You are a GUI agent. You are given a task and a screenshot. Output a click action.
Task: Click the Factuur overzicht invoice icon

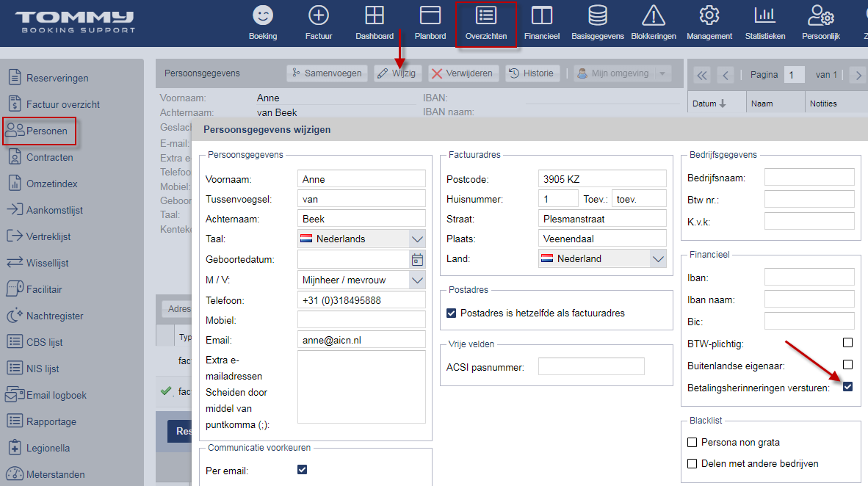(x=15, y=104)
